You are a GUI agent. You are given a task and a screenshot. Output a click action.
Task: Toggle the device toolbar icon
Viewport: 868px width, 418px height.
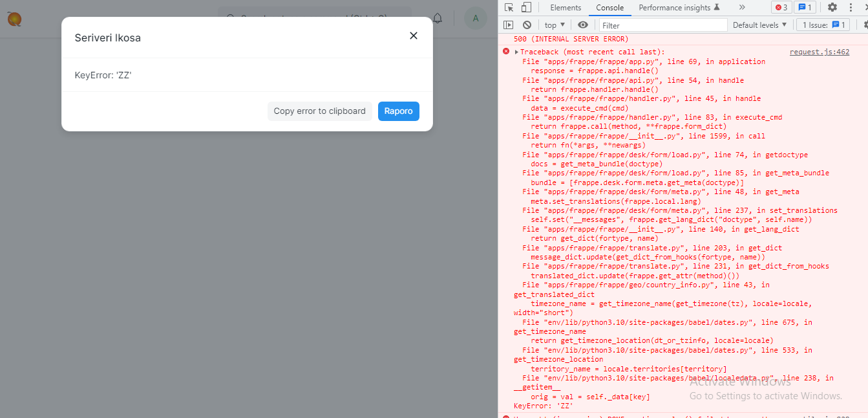click(526, 8)
